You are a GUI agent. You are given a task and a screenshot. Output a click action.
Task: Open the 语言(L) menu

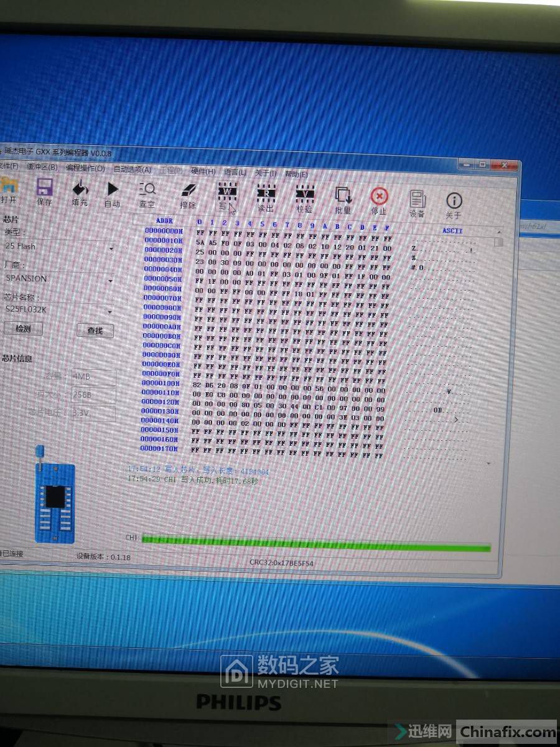(235, 171)
